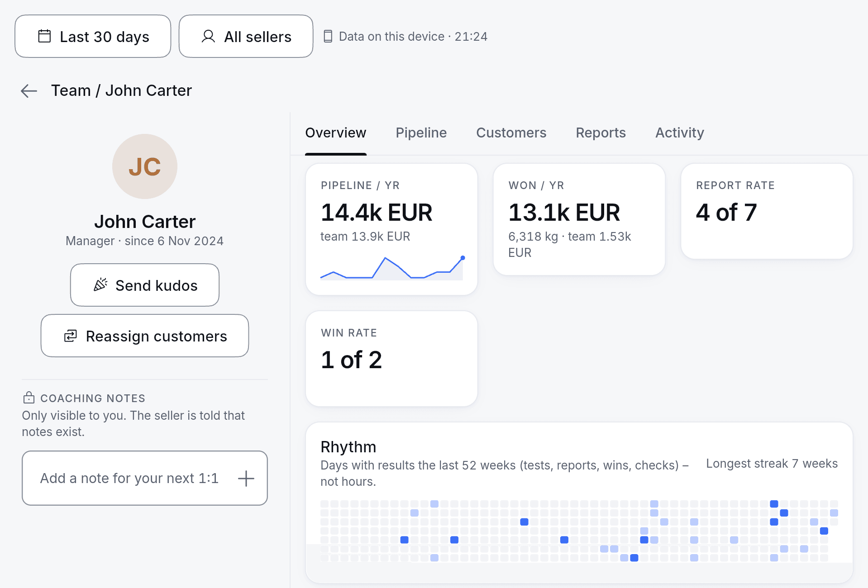Click the 14.4k EUR pipeline value
Viewport: 868px width, 588px height.
pyautogui.click(x=377, y=212)
